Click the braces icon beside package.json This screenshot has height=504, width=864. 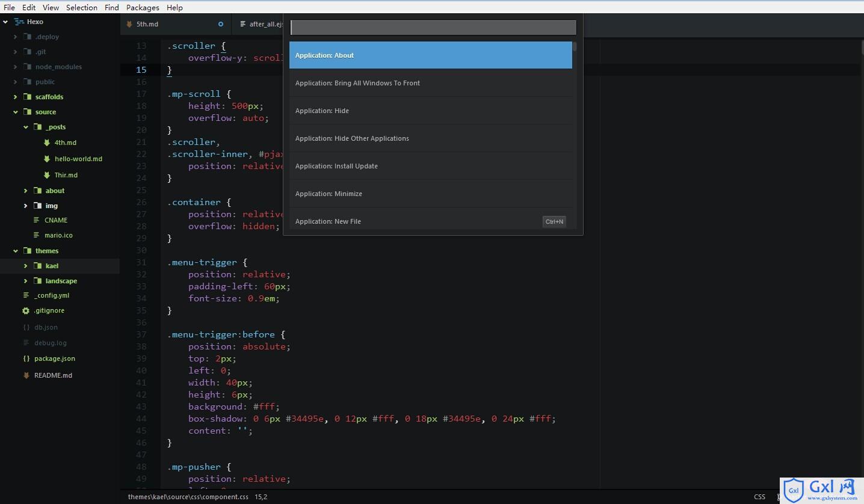26,358
